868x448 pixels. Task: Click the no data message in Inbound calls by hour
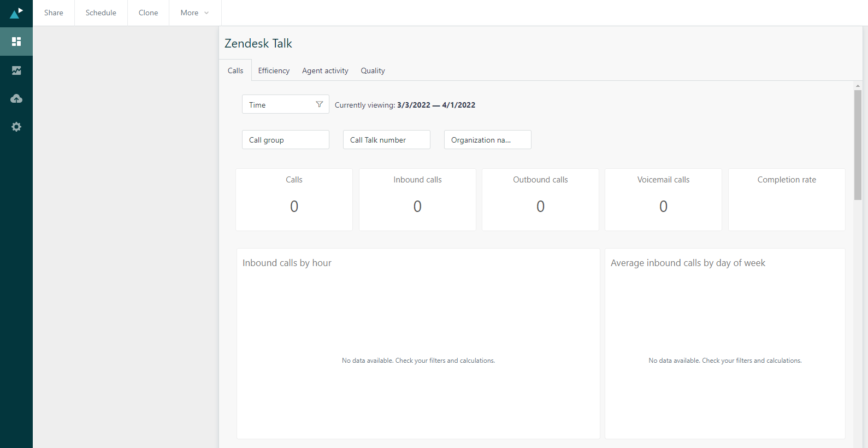point(418,361)
